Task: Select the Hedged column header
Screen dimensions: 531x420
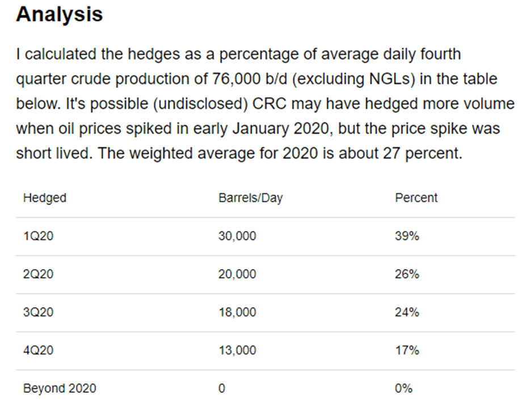Action: click(x=45, y=198)
